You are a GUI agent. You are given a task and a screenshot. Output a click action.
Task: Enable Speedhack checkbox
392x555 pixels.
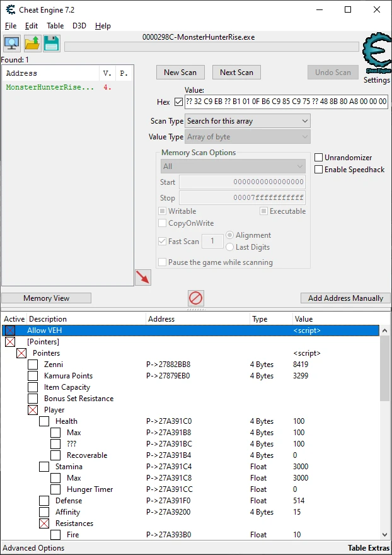point(318,170)
